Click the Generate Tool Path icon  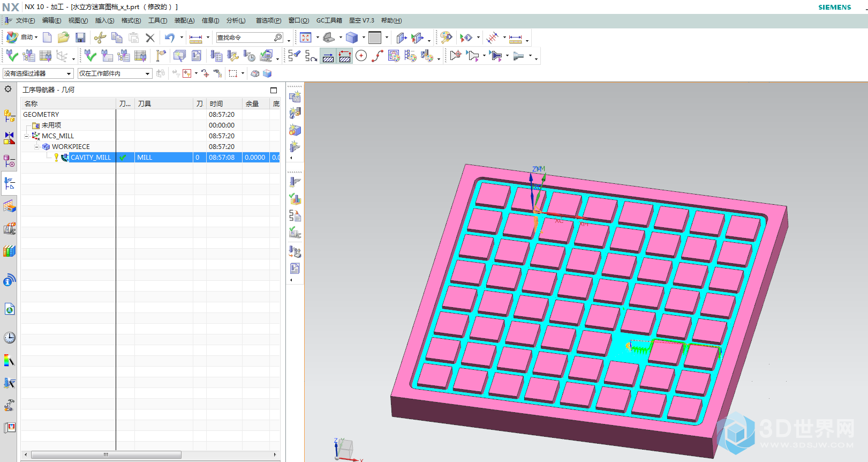click(x=295, y=182)
